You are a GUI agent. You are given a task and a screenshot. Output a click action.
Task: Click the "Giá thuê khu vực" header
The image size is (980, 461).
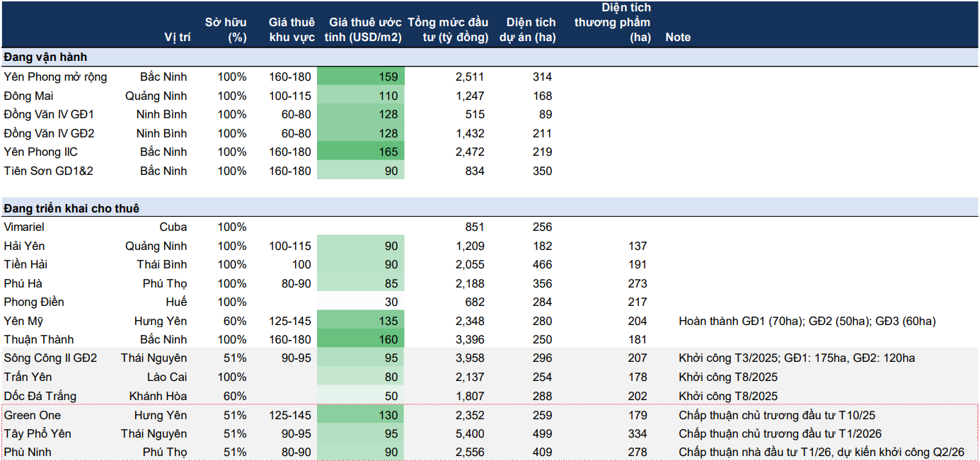[x=292, y=30]
